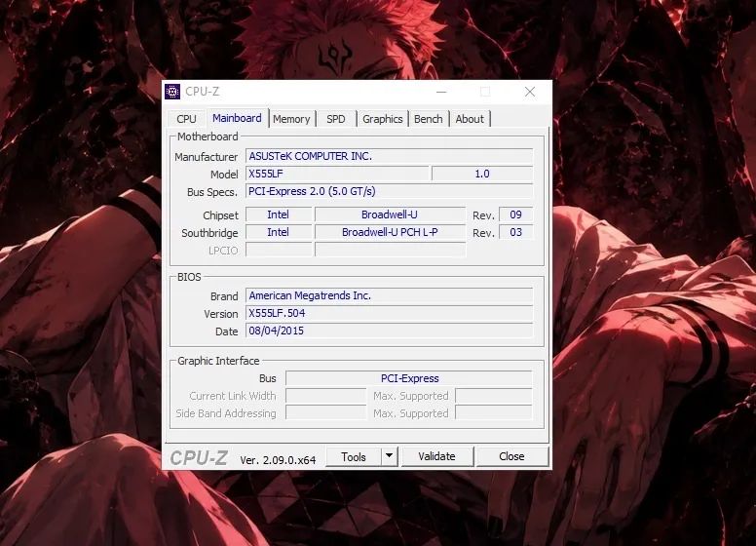This screenshot has width=756, height=546.
Task: Open the Memory tab
Action: click(291, 119)
